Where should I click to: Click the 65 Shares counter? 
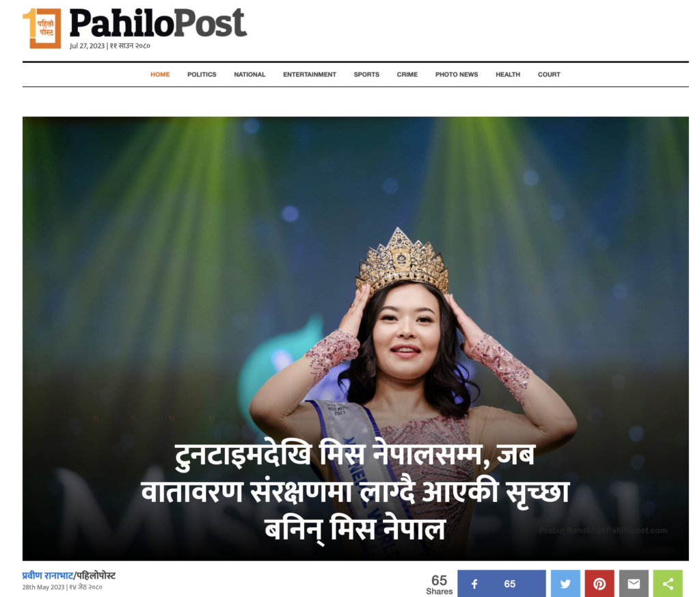click(440, 585)
